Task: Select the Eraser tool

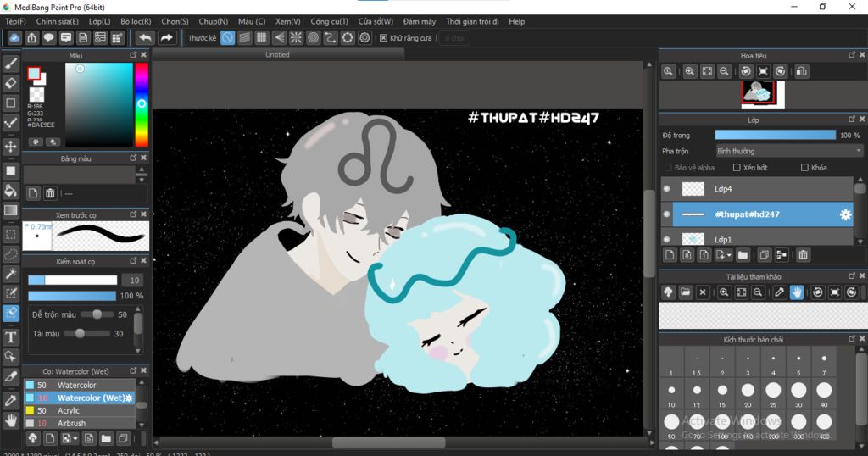Action: 10,84
